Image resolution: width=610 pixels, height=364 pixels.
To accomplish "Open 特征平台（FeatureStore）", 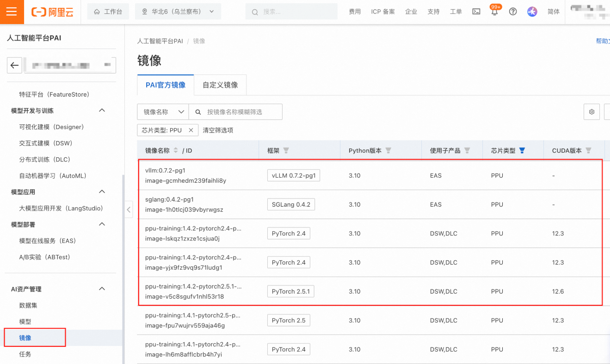I will click(54, 94).
